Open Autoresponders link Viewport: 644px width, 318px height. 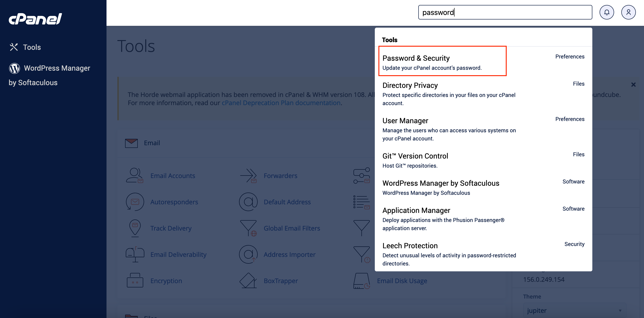174,202
